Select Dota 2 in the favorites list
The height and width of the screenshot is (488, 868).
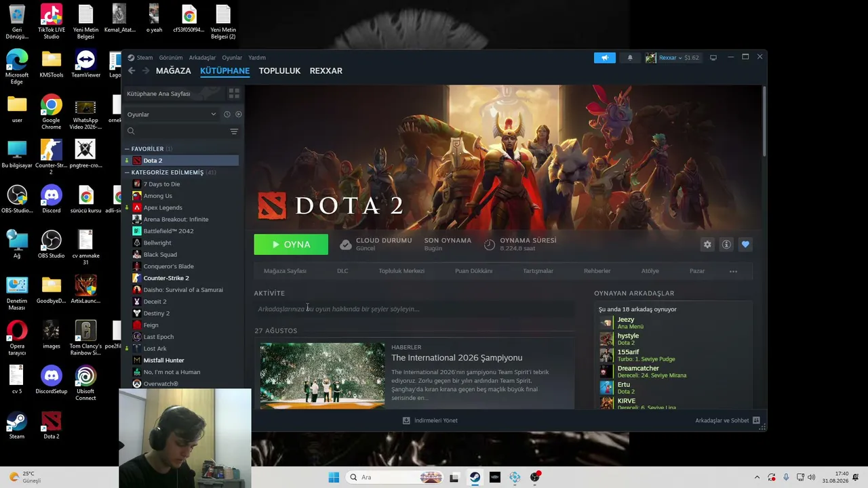pos(180,161)
